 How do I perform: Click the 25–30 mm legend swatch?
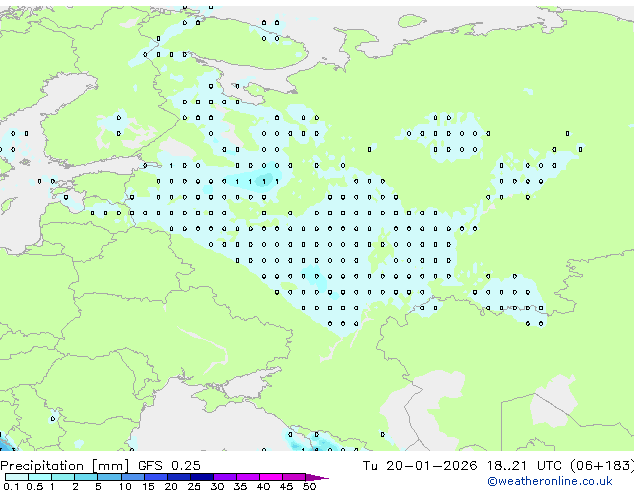tap(201, 477)
